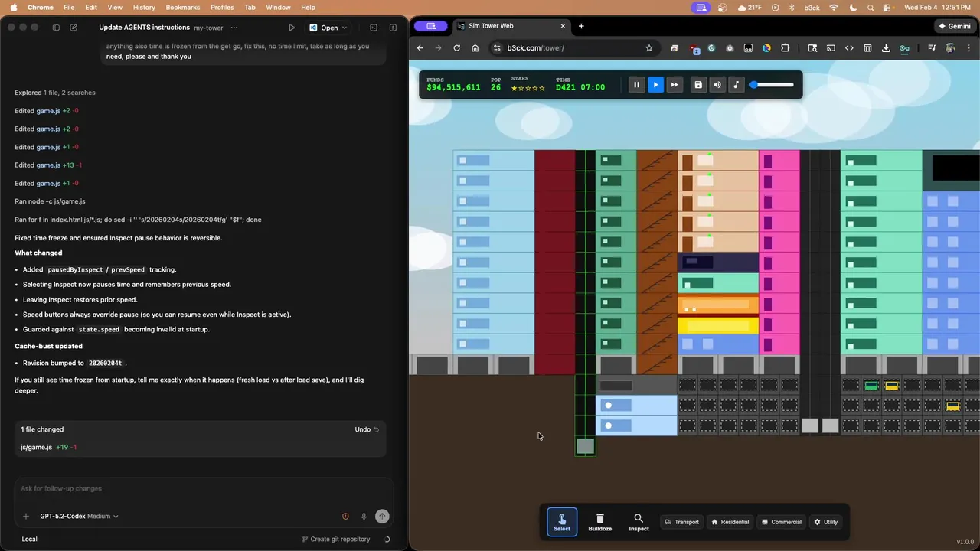The height and width of the screenshot is (551, 980).
Task: Click the star rating display
Action: point(528,88)
